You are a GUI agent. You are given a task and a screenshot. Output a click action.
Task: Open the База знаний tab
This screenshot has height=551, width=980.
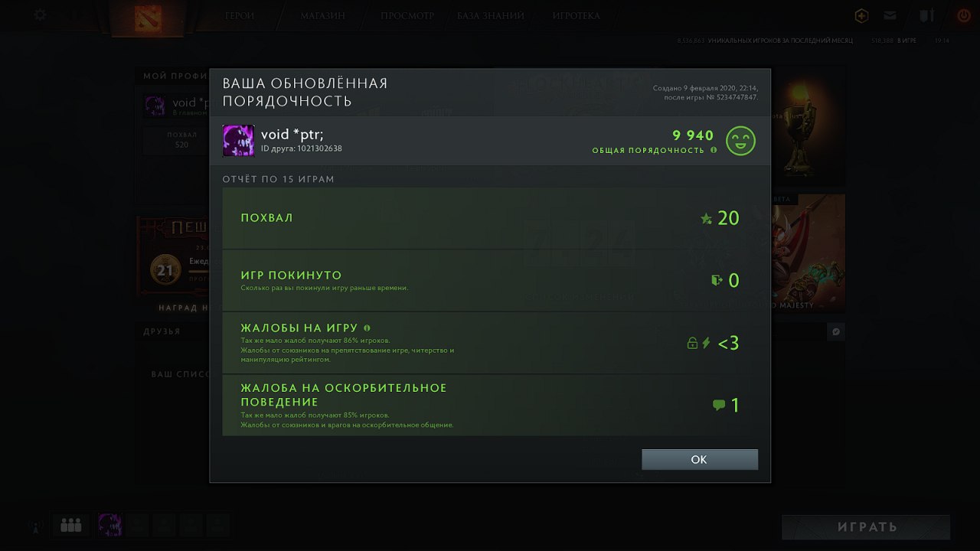click(491, 15)
